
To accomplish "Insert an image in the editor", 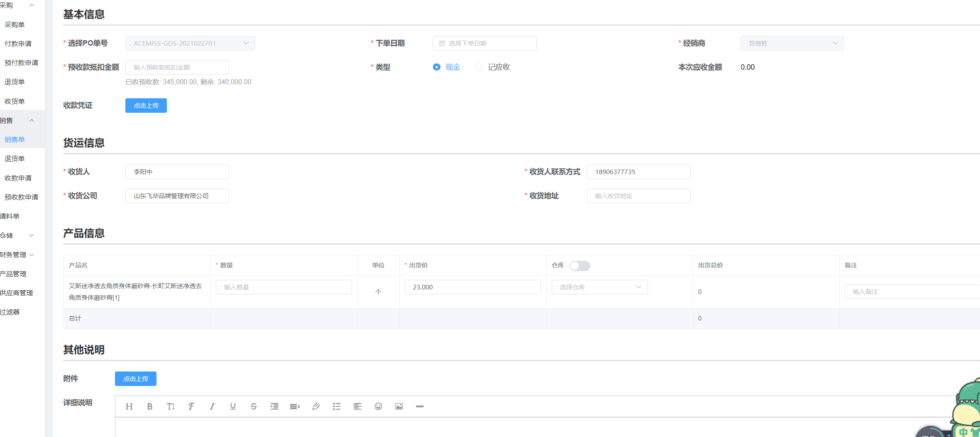I will (399, 406).
